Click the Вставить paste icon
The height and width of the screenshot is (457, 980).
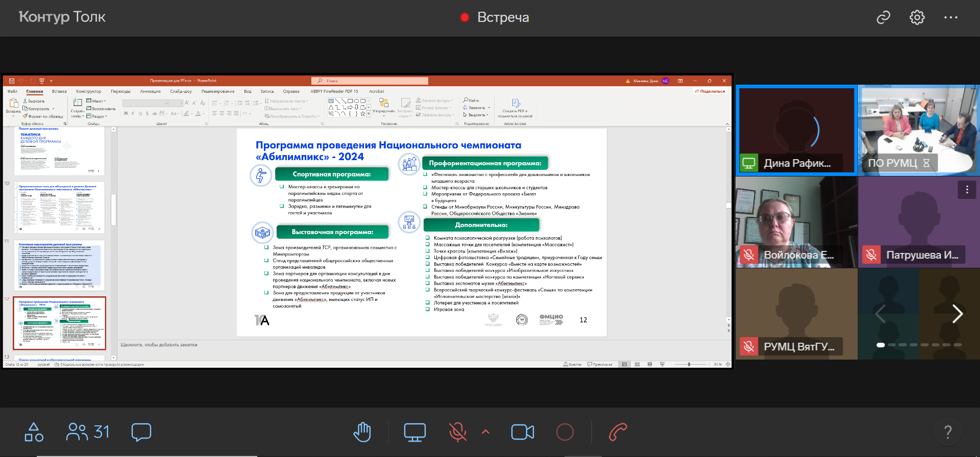click(x=13, y=103)
